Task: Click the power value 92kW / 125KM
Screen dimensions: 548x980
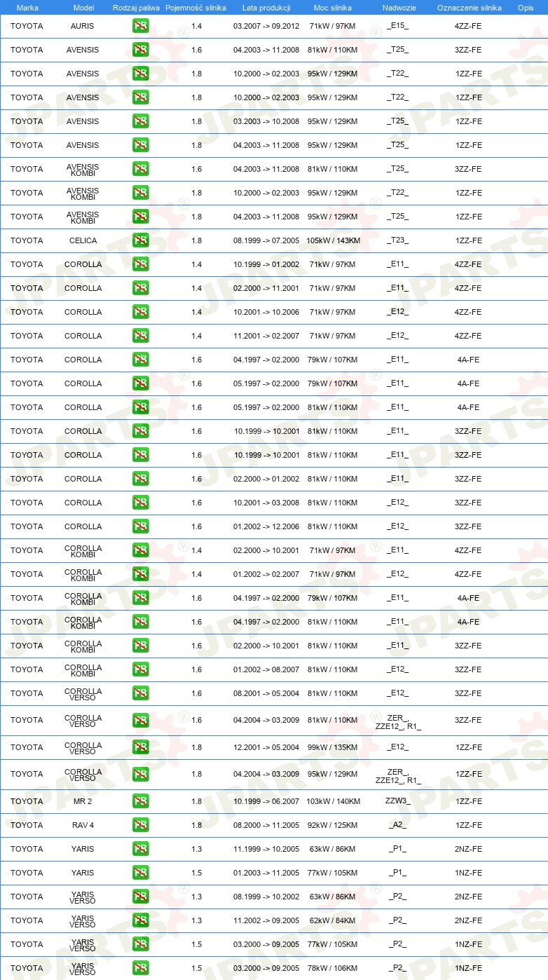Action: (333, 825)
